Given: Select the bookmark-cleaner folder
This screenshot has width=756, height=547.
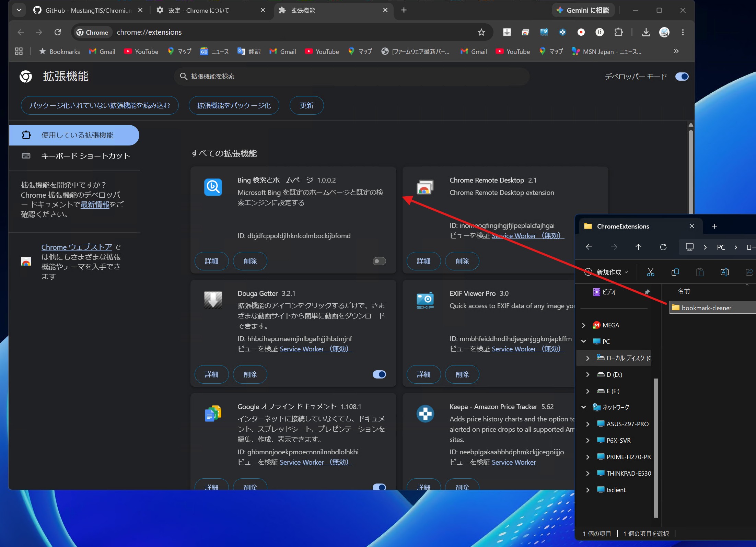Looking at the screenshot, I should (712, 308).
